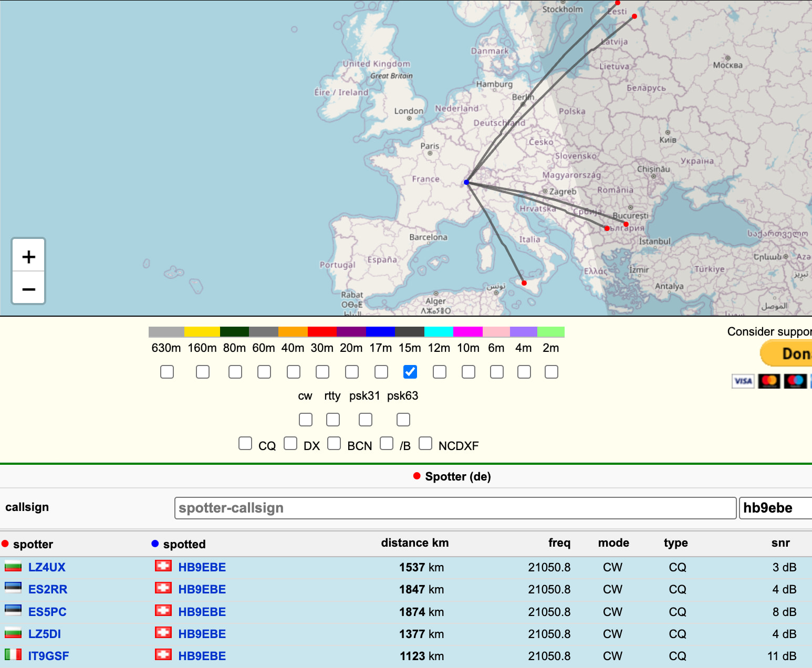Uncheck the 15m band checkbox

click(x=410, y=372)
